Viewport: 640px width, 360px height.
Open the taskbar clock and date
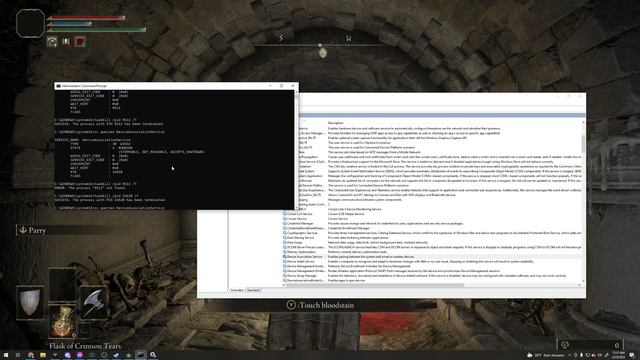(619, 355)
